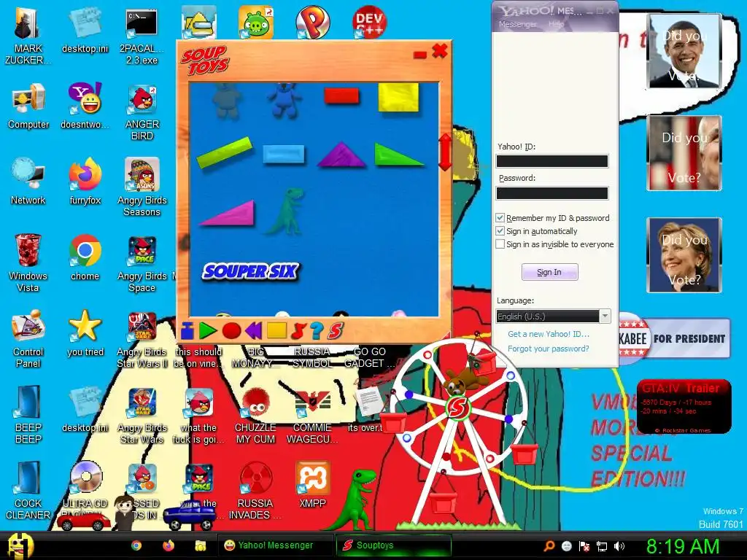
Task: Select the Angry Birds Space icon
Action: (x=142, y=262)
